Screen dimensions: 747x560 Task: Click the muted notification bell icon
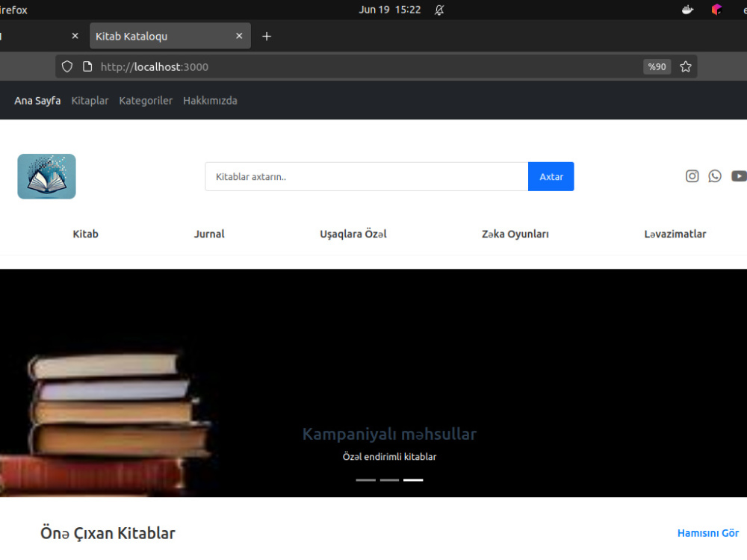click(439, 10)
